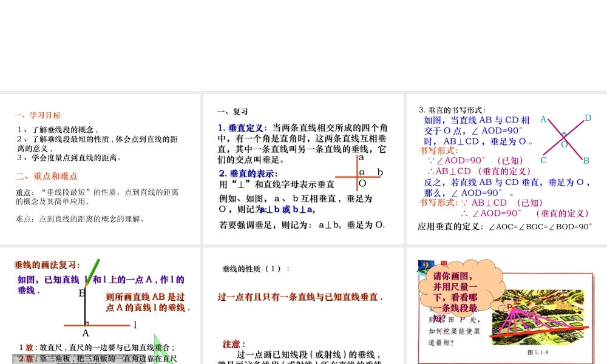Screen dimensions: 607x364
Task: Click the 垂线的画法复习 heading
Action: coord(47,263)
